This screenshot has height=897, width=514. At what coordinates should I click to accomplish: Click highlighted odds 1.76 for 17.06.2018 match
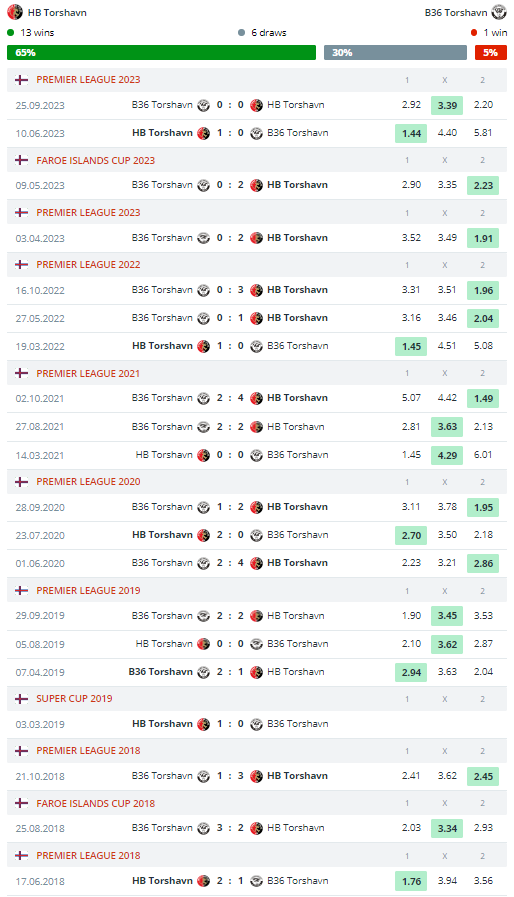pyautogui.click(x=411, y=881)
